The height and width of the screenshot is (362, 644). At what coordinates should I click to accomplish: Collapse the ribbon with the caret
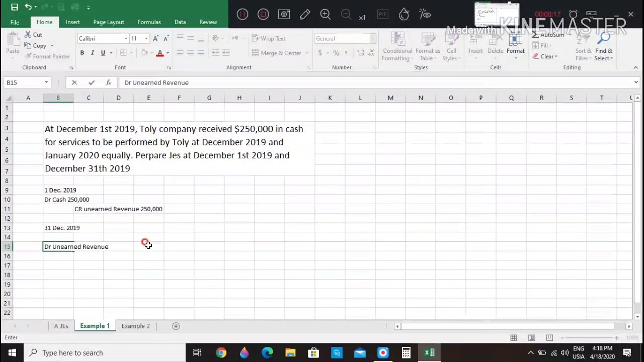click(635, 67)
